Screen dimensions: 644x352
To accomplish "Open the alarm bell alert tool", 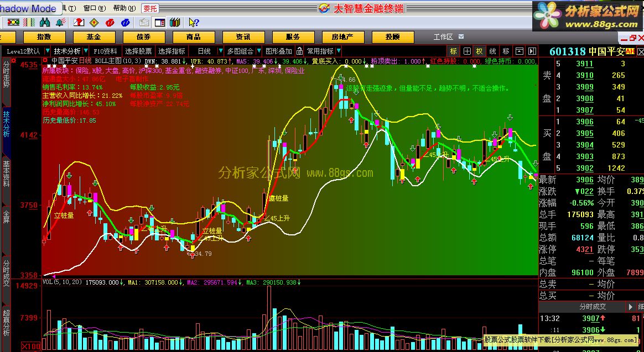I will [x=61, y=22].
